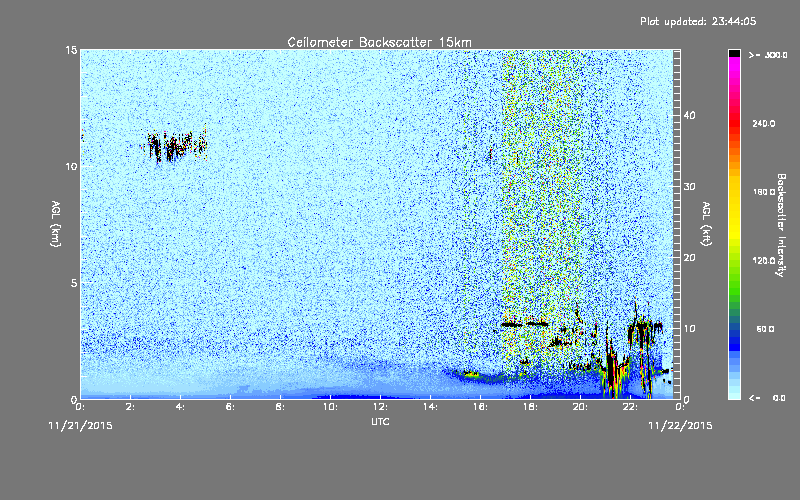
Task: Click the "240.0" colorbar label
Action: 764,123
